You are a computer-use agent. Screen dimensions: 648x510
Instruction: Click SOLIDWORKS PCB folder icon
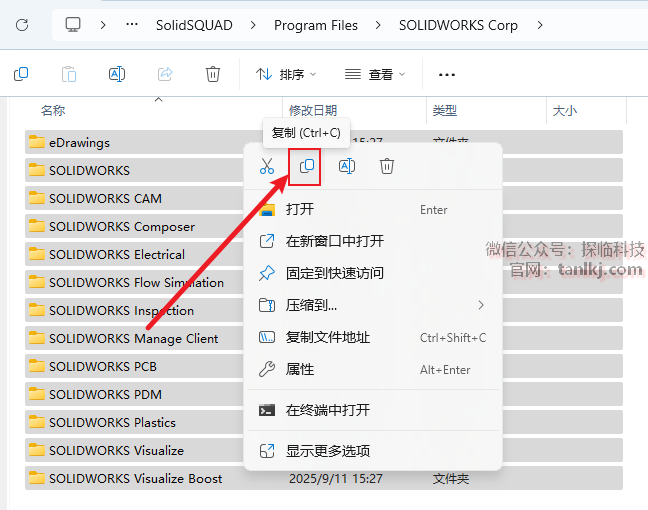click(x=37, y=366)
